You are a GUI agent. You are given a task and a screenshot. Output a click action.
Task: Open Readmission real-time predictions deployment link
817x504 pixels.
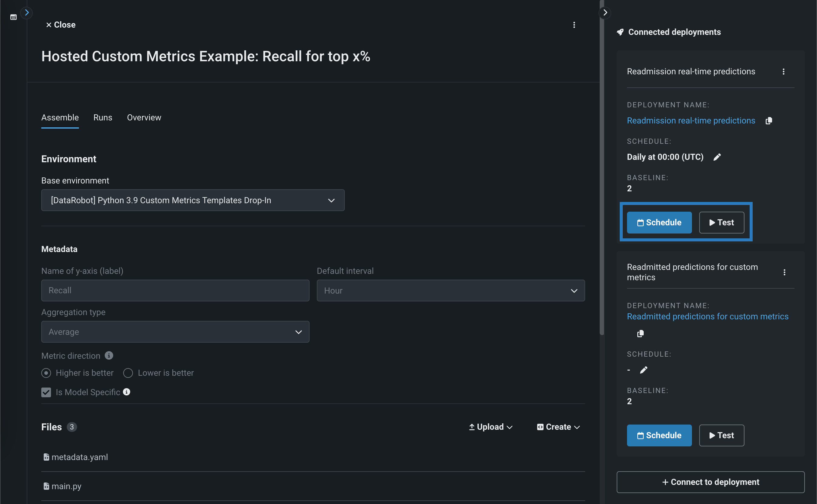[x=690, y=121]
